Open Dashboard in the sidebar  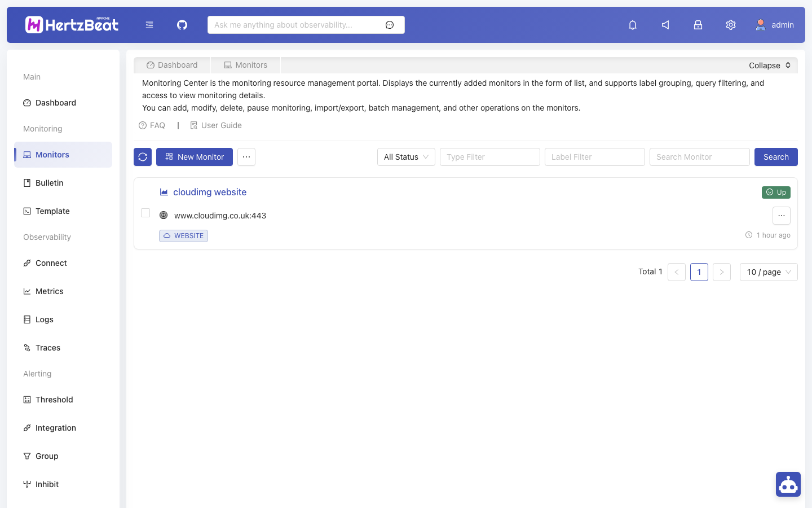point(63,103)
